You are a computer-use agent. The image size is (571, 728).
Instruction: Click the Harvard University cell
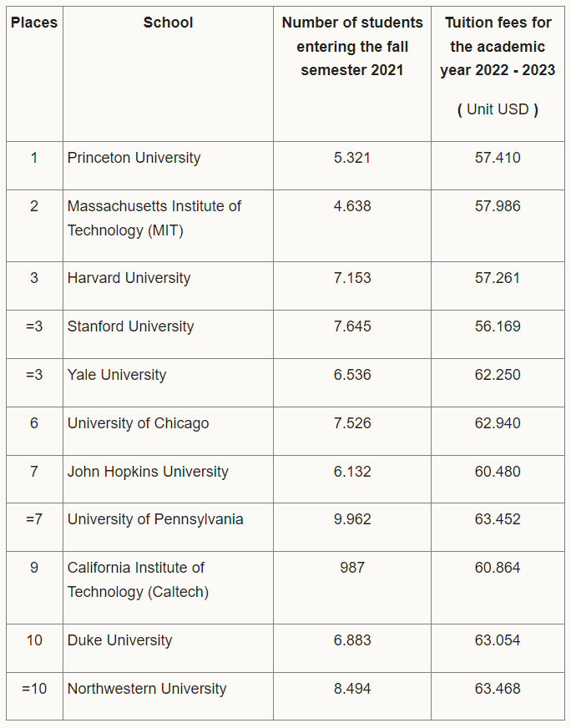pyautogui.click(x=168, y=286)
